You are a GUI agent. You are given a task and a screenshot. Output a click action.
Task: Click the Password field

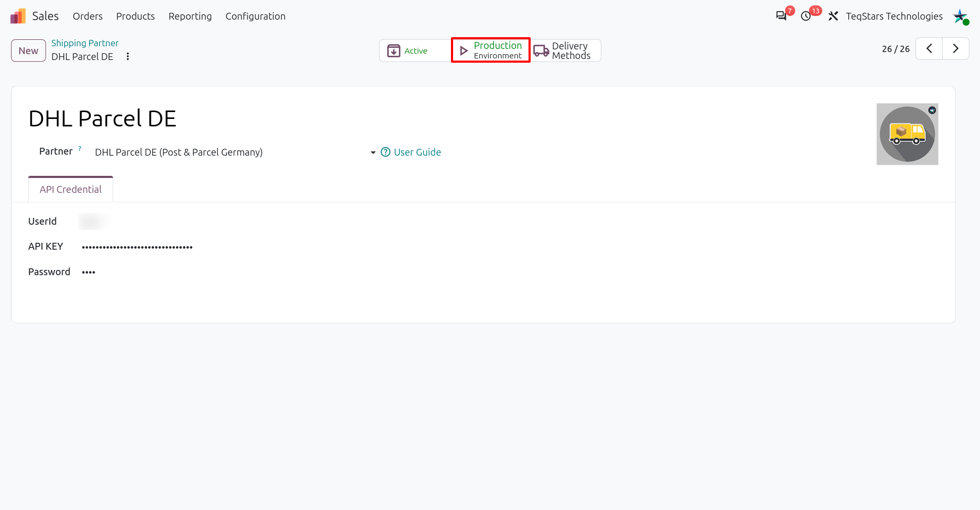point(89,272)
